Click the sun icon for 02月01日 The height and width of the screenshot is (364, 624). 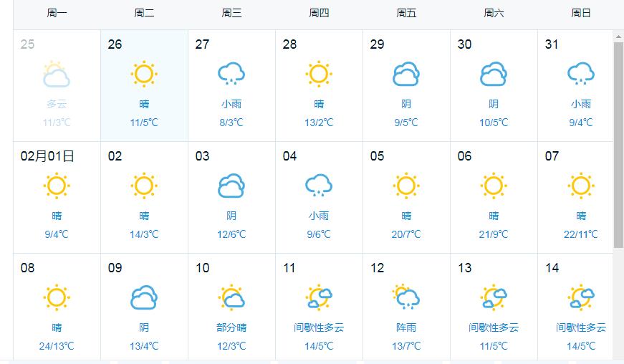tap(57, 186)
